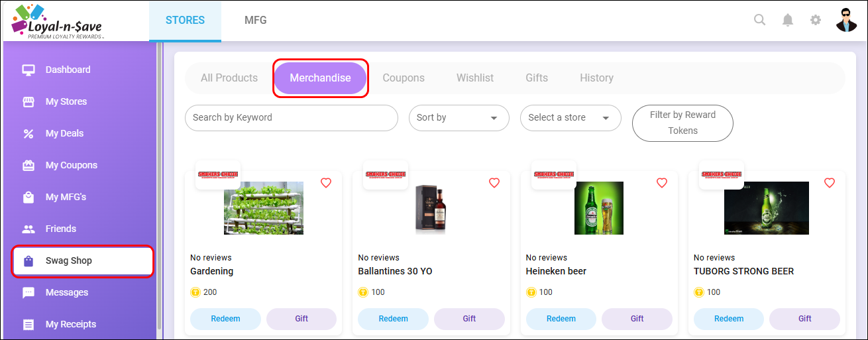Click the sidebar vertical scrollbar
The width and height of the screenshot is (868, 340).
pyautogui.click(x=159, y=186)
